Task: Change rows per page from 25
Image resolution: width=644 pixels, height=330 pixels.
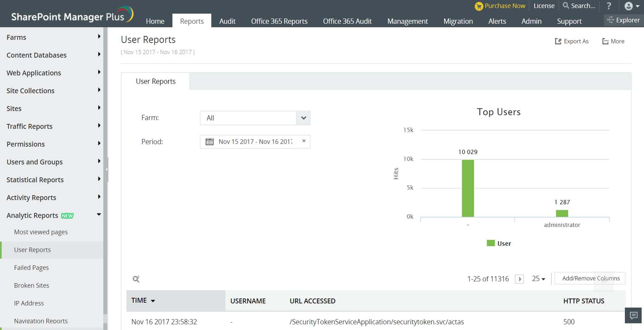Action: pos(539,279)
